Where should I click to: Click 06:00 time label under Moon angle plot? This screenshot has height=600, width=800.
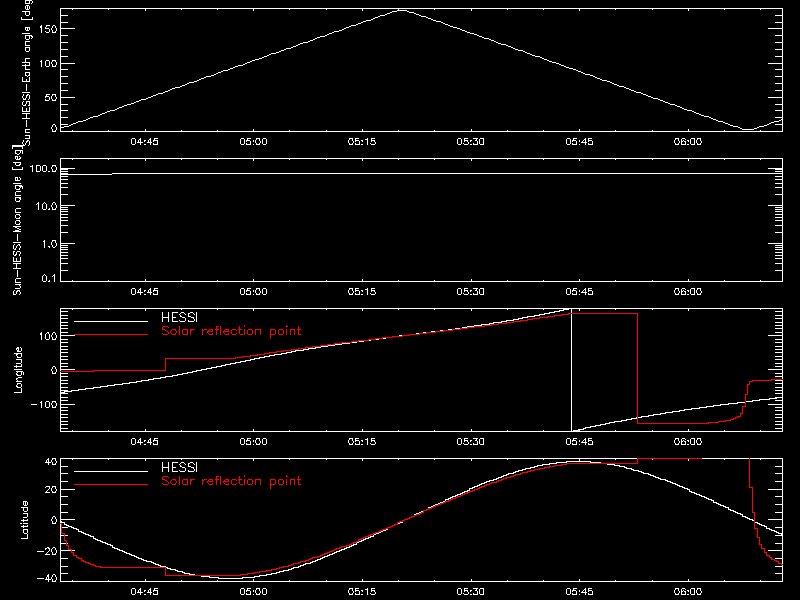688,292
